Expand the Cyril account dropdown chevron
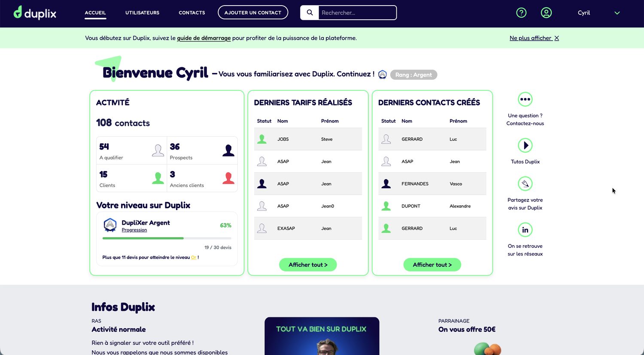 [617, 13]
